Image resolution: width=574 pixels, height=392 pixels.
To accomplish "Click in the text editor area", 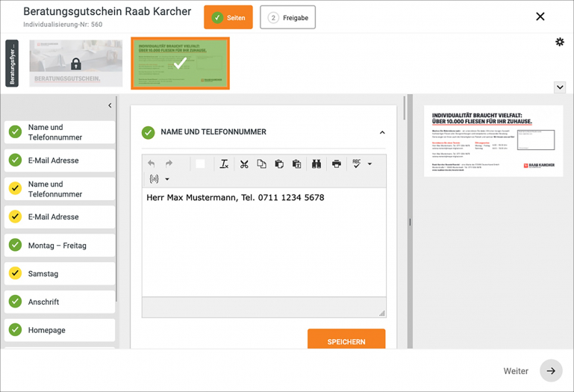I will 264,243.
